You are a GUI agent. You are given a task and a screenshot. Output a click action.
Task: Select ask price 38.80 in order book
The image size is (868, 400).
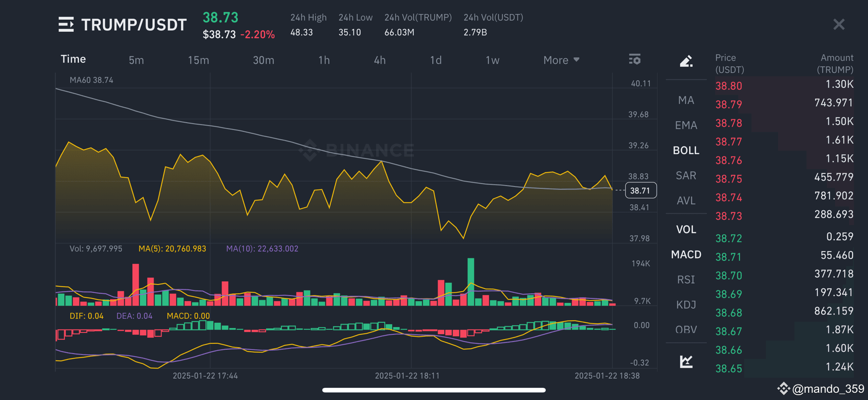(x=729, y=86)
